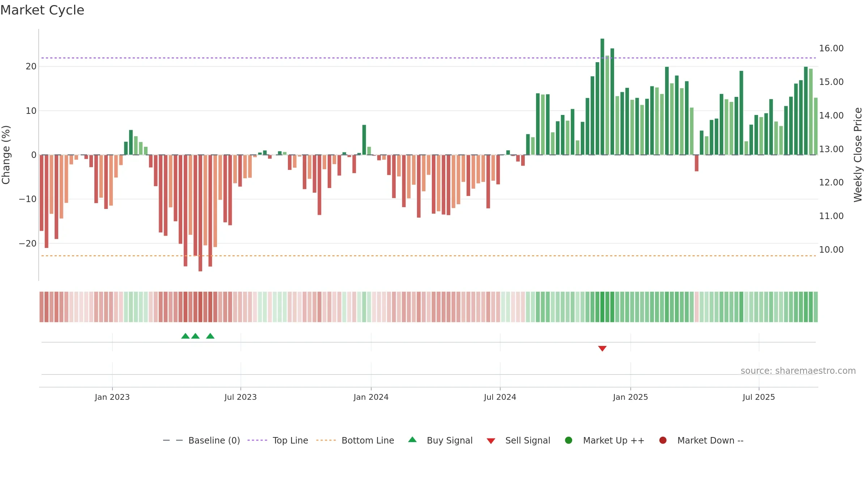Screen dimensions: 868x488
Task: Toggle the Market Up ++ legend label
Action: [x=614, y=440]
